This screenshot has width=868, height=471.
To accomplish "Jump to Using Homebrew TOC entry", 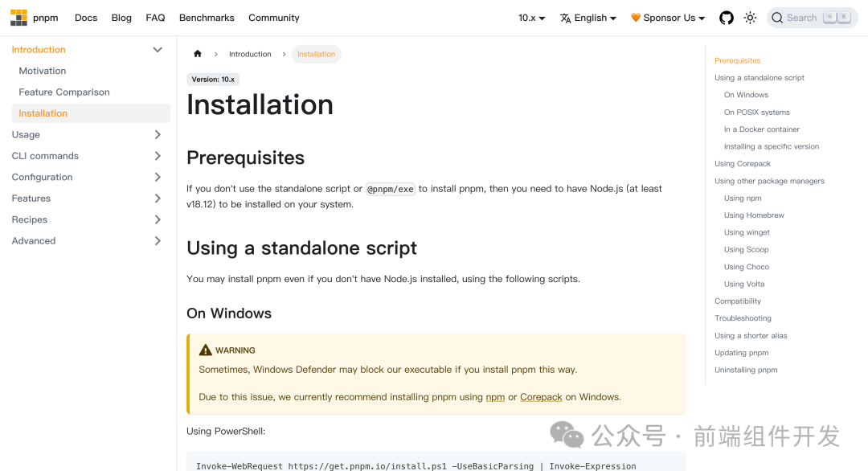I will point(754,215).
